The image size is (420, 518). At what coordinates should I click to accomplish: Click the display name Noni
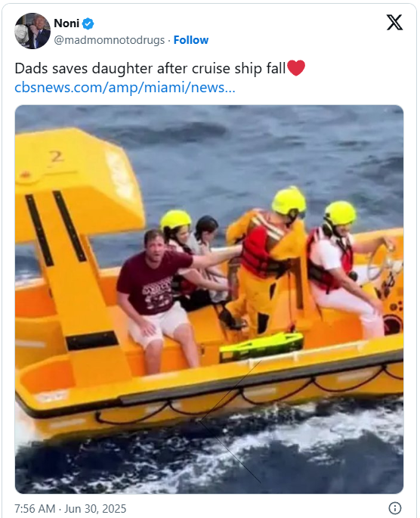point(66,23)
